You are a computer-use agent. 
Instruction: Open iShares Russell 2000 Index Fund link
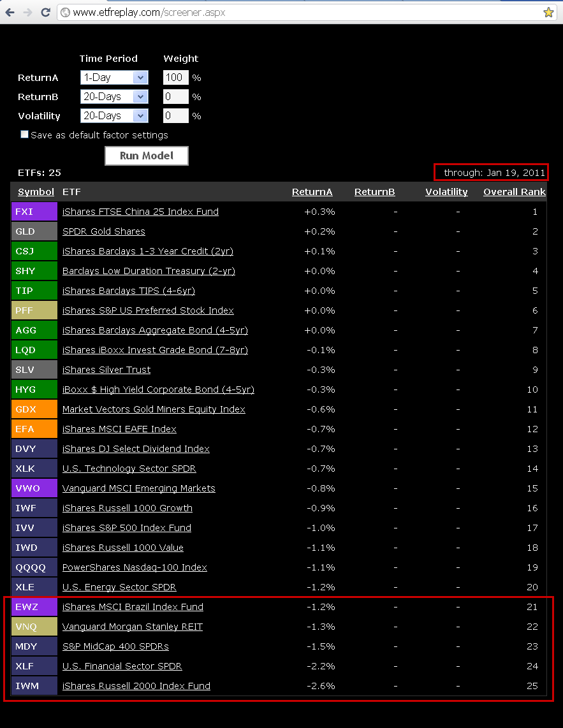tap(136, 686)
